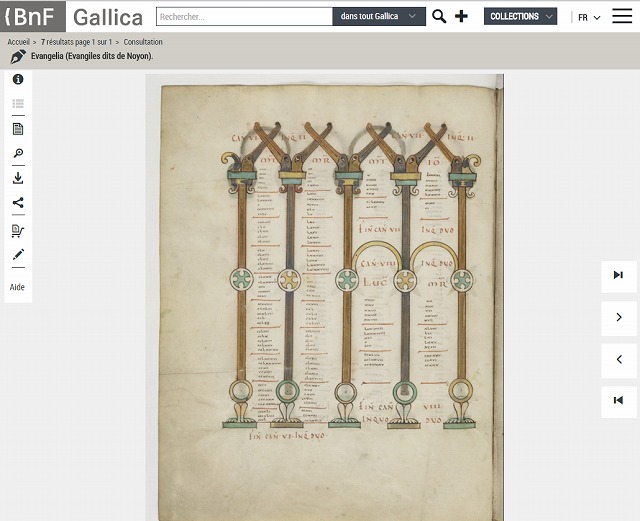Jump to last page button
Image resolution: width=640 pixels, height=521 pixels.
(x=619, y=276)
